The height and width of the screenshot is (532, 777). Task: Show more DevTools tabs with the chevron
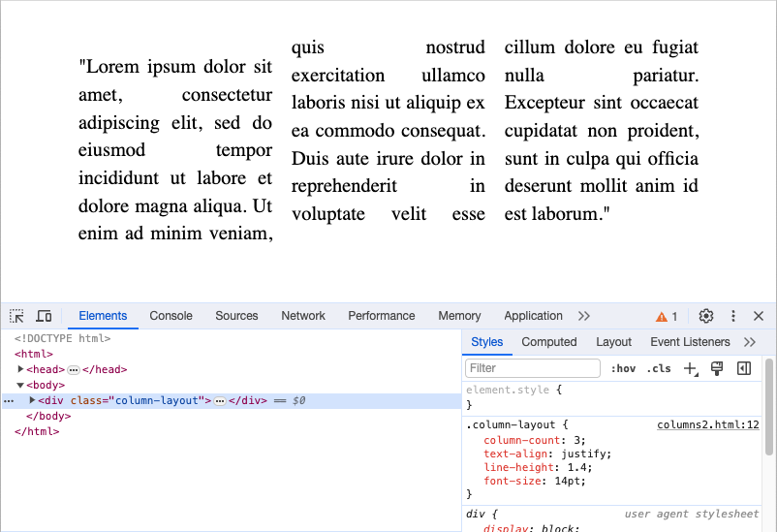click(584, 316)
